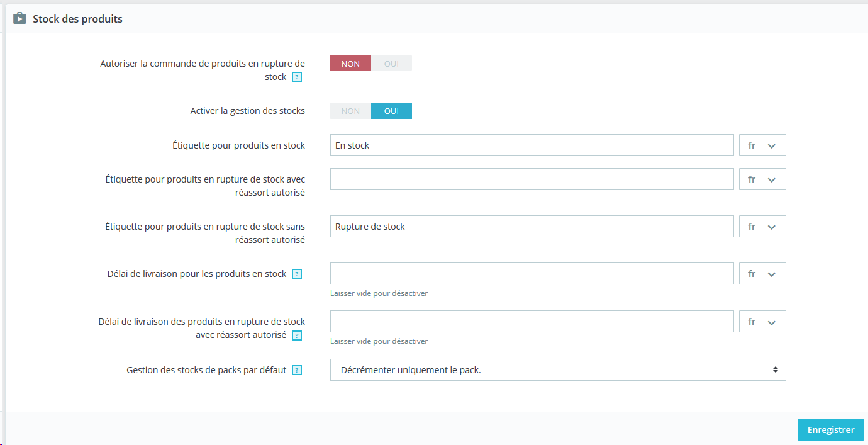Click 'Laisser vide pour désactiver' under in-stock delay
Screen dimensions: 868x445
[379, 293]
